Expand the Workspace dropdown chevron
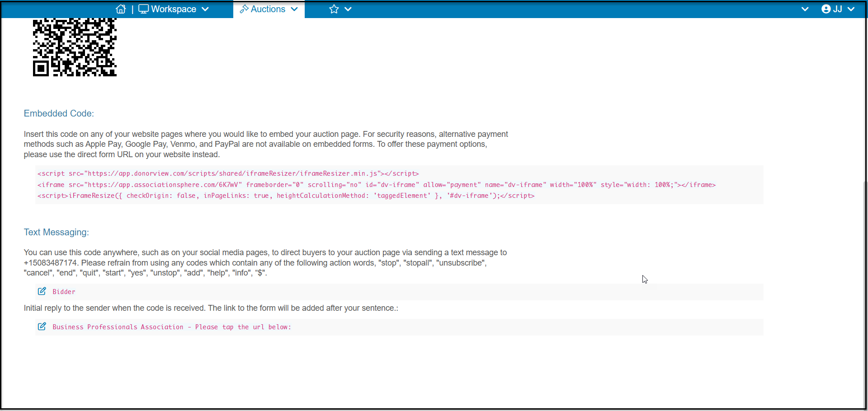Viewport: 868px width, 411px height. click(x=205, y=9)
